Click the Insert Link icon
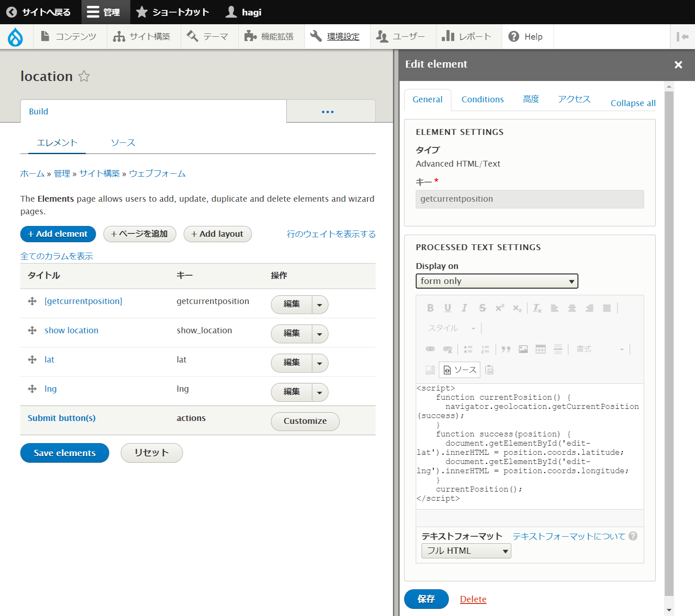The height and width of the screenshot is (616, 695). pyautogui.click(x=430, y=349)
